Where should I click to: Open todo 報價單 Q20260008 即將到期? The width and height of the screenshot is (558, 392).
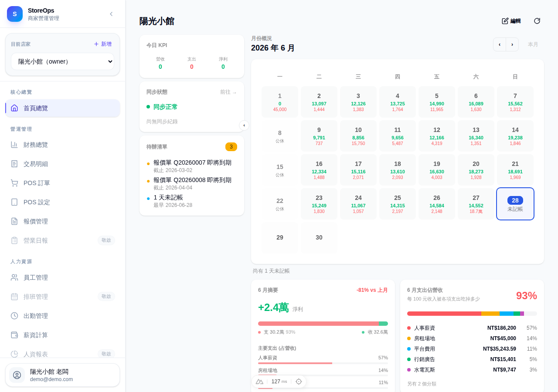coord(192,183)
